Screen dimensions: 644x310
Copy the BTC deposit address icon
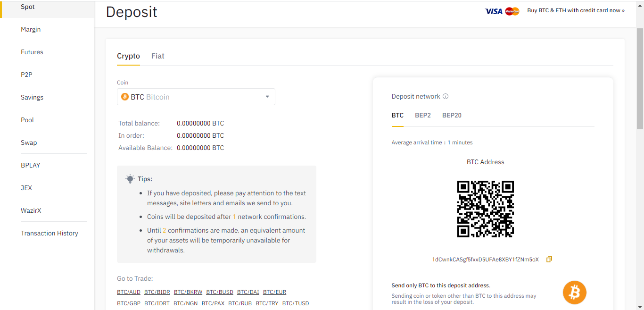coord(549,259)
